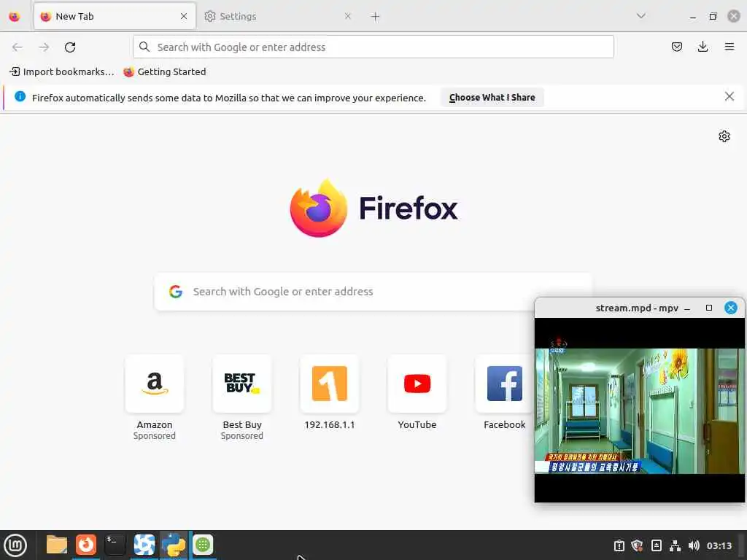Image resolution: width=747 pixels, height=560 pixels.
Task: Click the stream.mpd - mpv title bar
Action: point(637,308)
